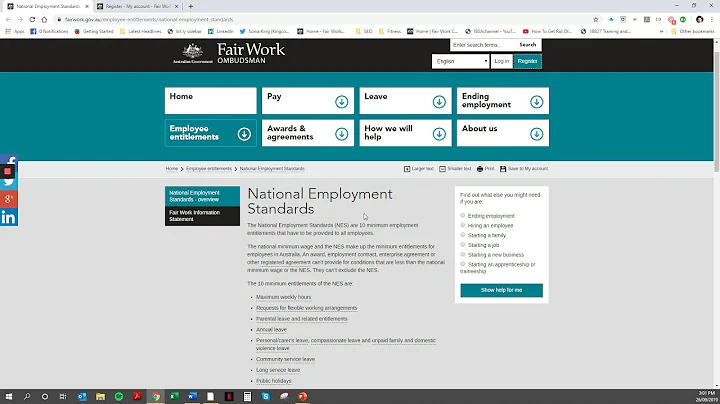Select Ending employment radio option
The width and height of the screenshot is (720, 404).
pyautogui.click(x=463, y=215)
